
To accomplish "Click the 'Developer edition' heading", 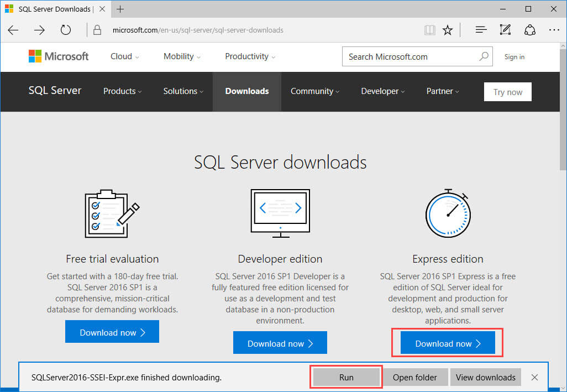I will [x=280, y=259].
